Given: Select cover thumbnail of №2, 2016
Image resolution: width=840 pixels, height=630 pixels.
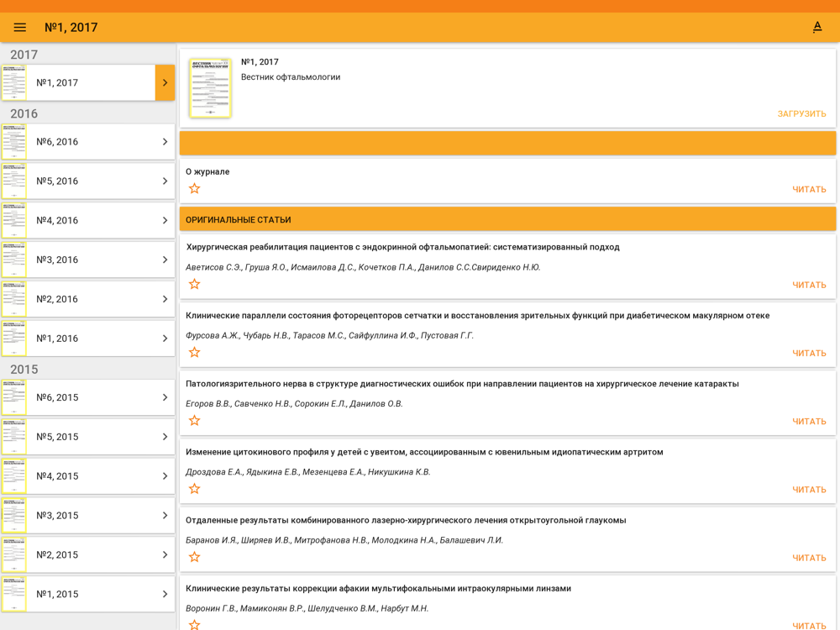Looking at the screenshot, I should 14,299.
